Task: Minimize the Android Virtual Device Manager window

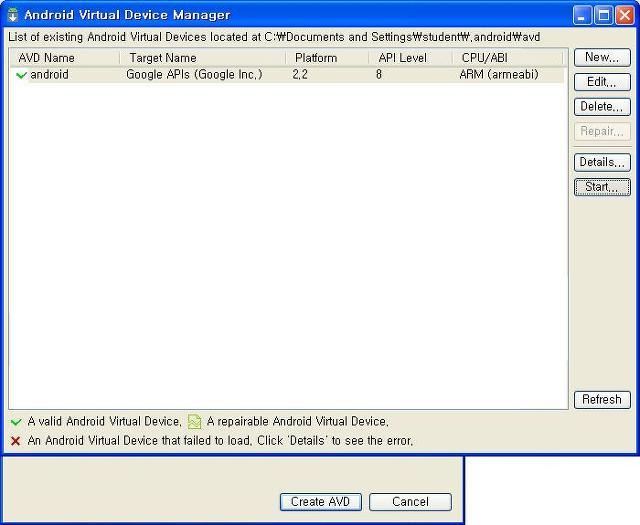Action: point(582,16)
